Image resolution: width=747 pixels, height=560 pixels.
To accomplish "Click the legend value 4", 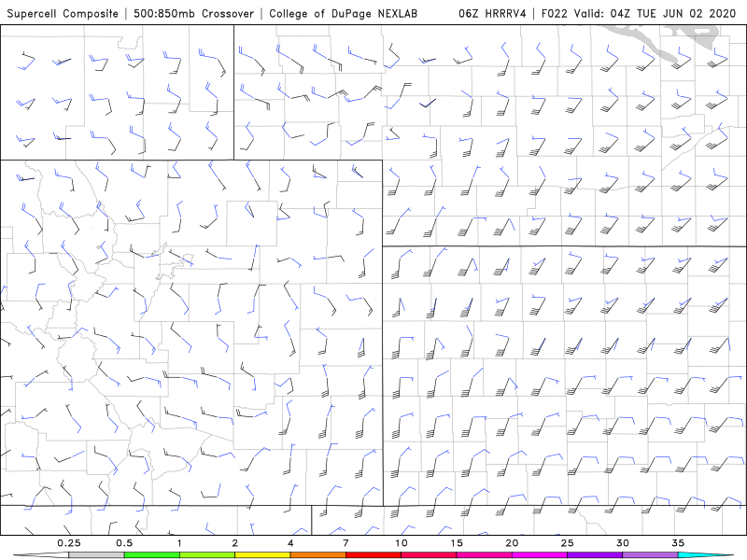I will (290, 543).
